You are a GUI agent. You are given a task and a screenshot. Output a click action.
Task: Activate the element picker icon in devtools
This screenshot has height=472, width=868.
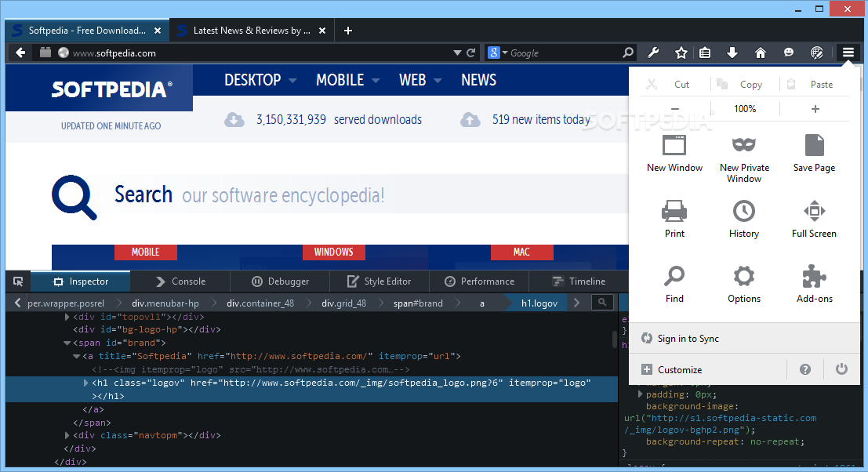(x=18, y=281)
